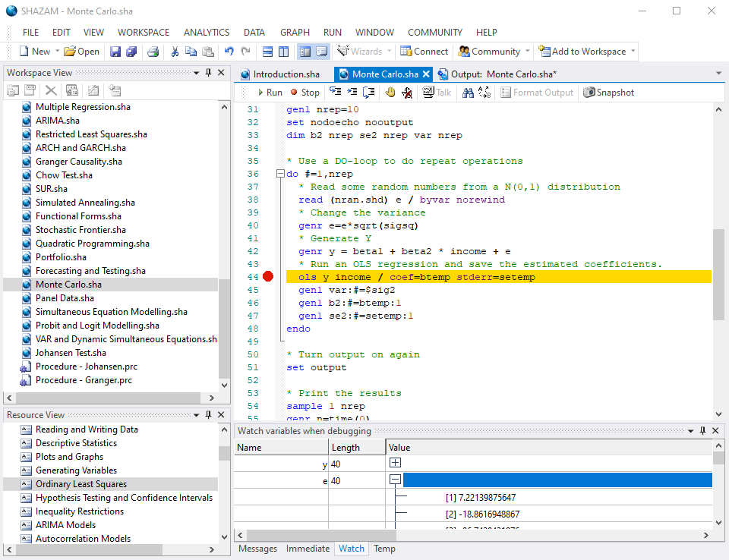Collapse the e variable in the watch list
Viewport: 729px width, 560px height.
point(395,480)
